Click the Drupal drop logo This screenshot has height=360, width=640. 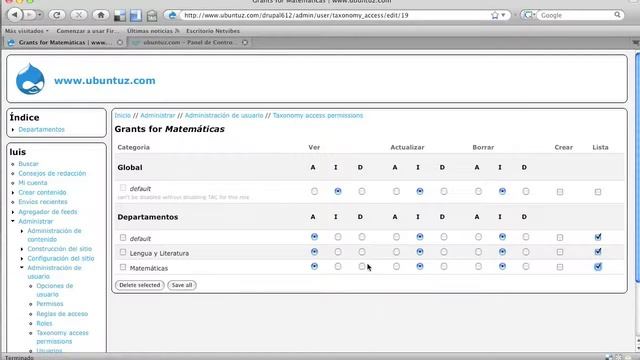[x=30, y=79]
